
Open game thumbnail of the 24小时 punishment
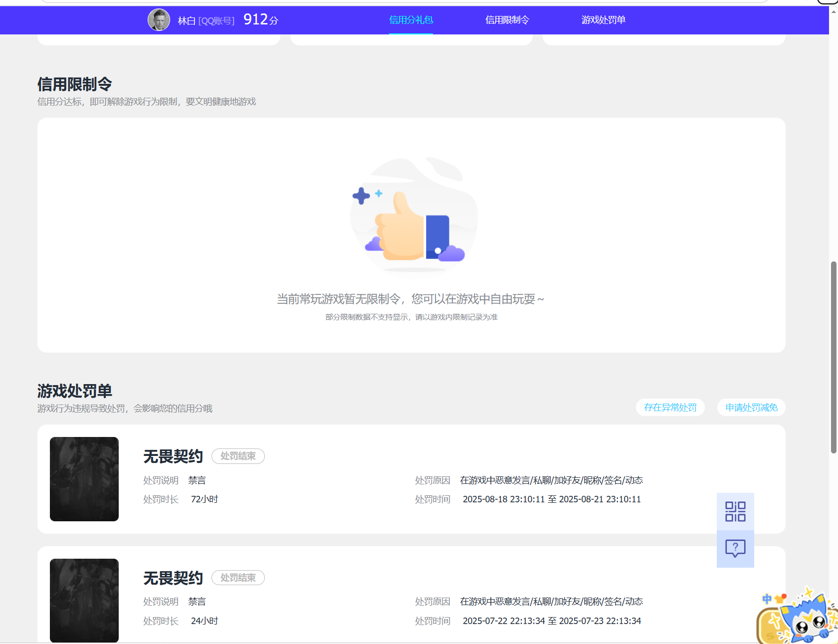tap(84, 601)
